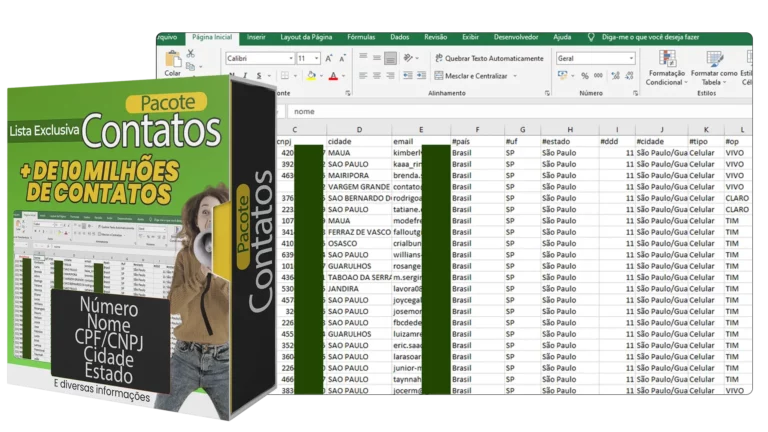Select column header H
Screen dimensions: 768x432
click(x=569, y=130)
